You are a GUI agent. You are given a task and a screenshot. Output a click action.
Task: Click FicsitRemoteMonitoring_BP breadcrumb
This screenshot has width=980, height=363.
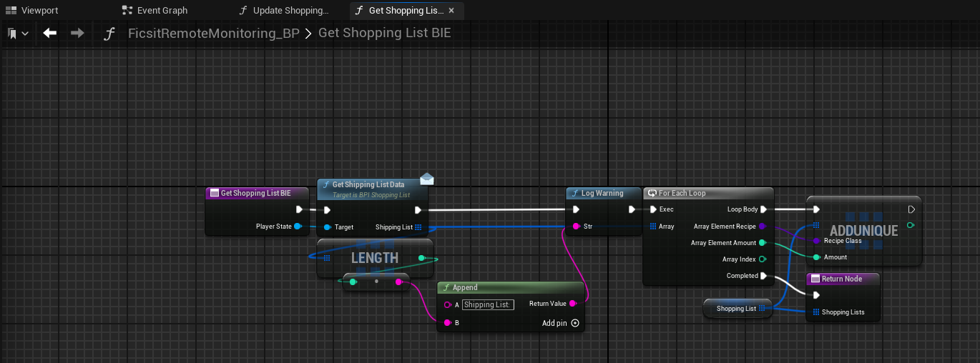click(x=213, y=34)
